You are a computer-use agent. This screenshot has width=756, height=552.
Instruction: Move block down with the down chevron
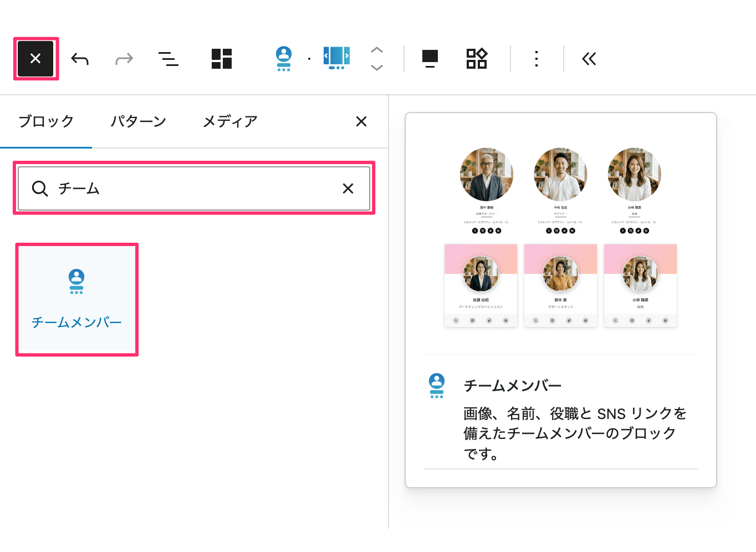click(377, 68)
